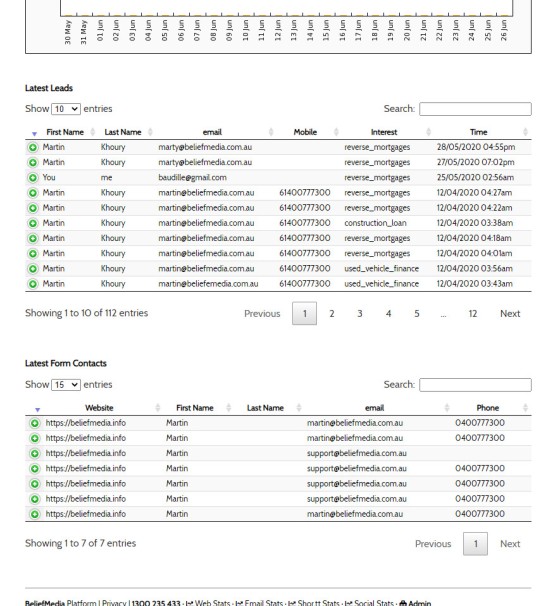Sort Form Contacts by Website column
This screenshot has width=560, height=606.
click(99, 408)
